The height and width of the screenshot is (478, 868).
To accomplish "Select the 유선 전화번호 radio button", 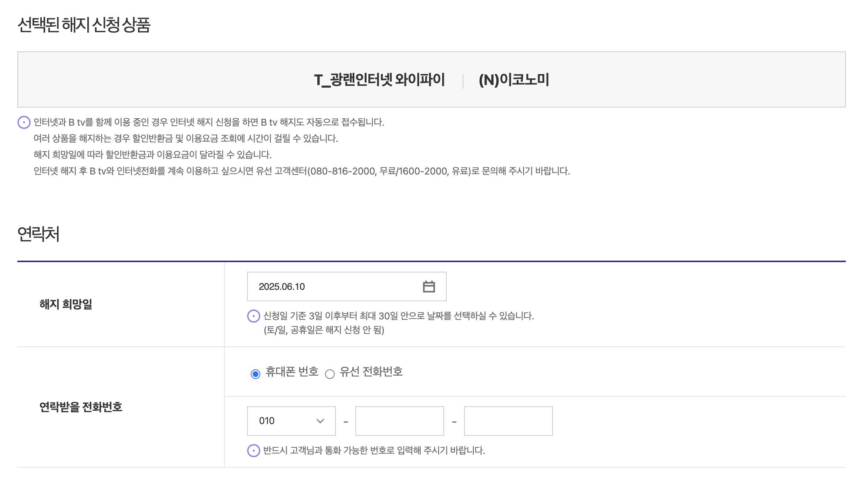I will pos(330,374).
